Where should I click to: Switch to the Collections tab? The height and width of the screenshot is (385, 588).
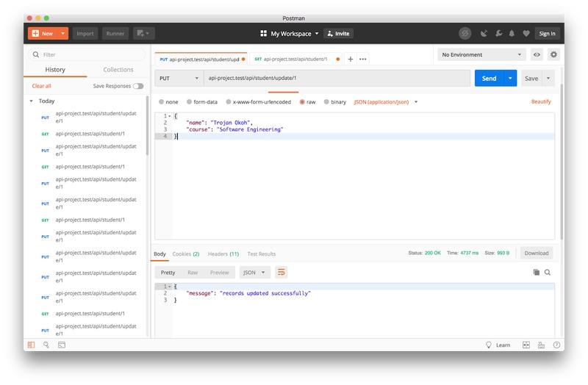(118, 70)
